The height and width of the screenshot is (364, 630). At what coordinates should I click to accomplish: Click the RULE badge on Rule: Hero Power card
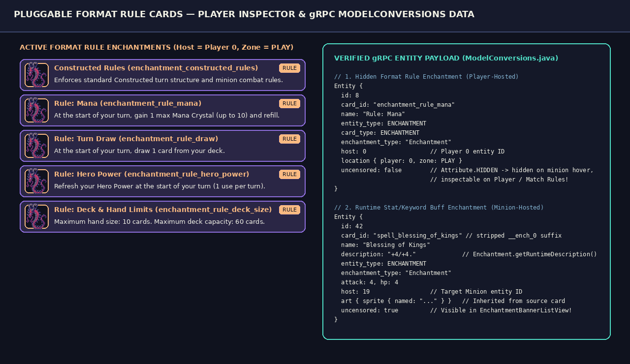pos(289,174)
